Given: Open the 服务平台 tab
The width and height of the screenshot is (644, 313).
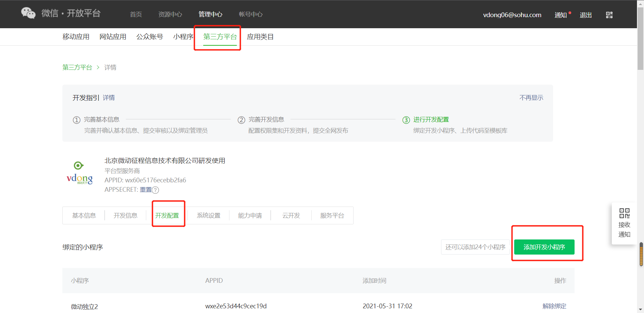Looking at the screenshot, I should [332, 216].
